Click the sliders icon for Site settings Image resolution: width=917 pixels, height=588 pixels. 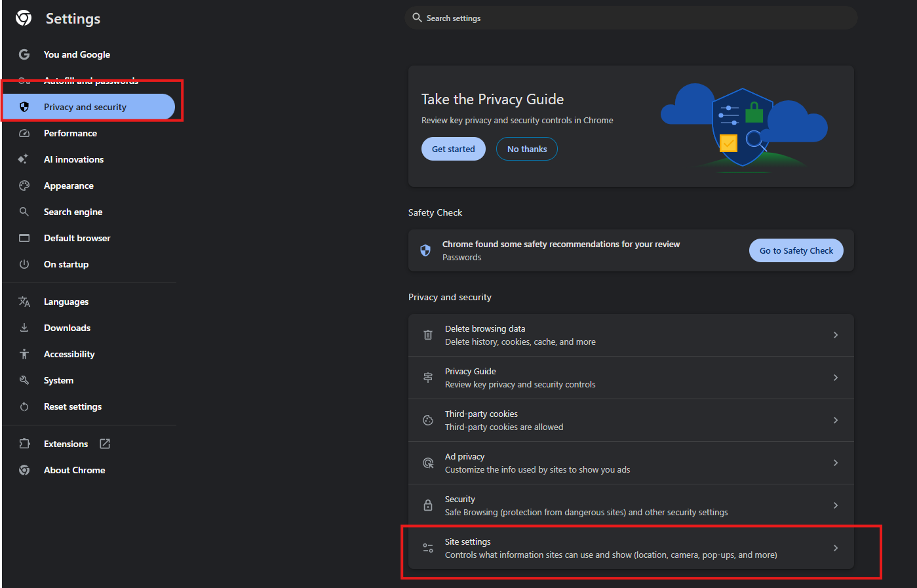(428, 548)
